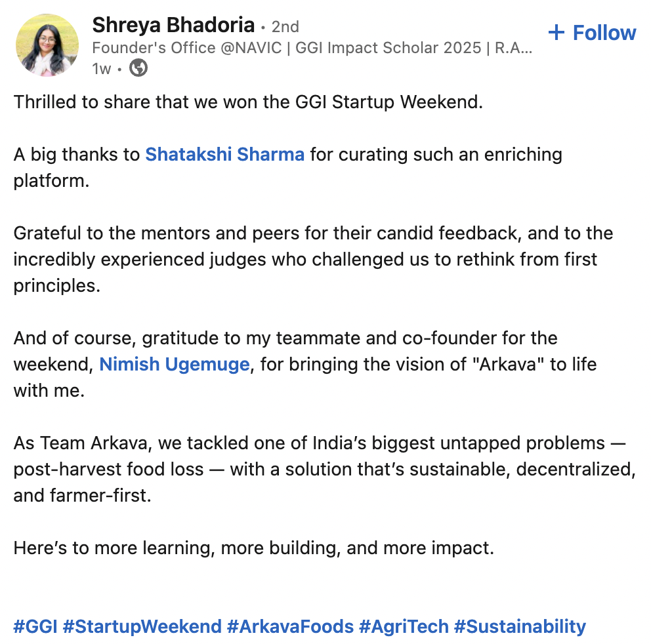Click the #GGI hashtag
Viewport: 651px width, 644px height.
(x=35, y=626)
